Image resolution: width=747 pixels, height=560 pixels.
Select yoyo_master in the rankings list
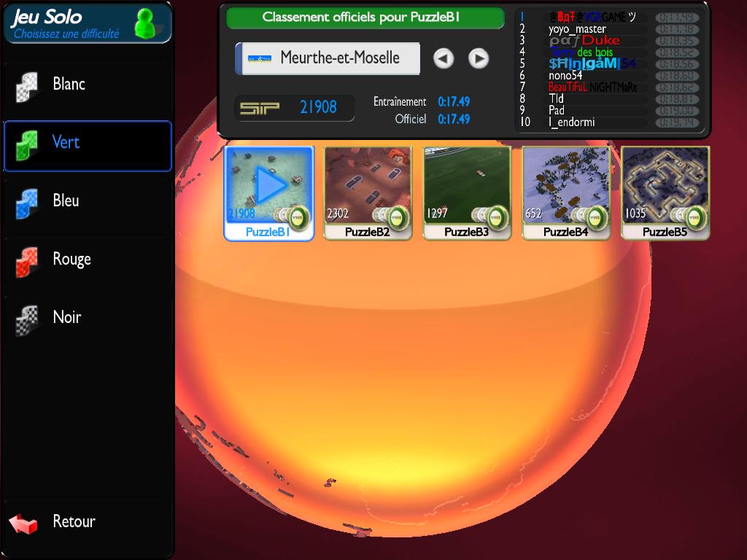click(x=577, y=29)
